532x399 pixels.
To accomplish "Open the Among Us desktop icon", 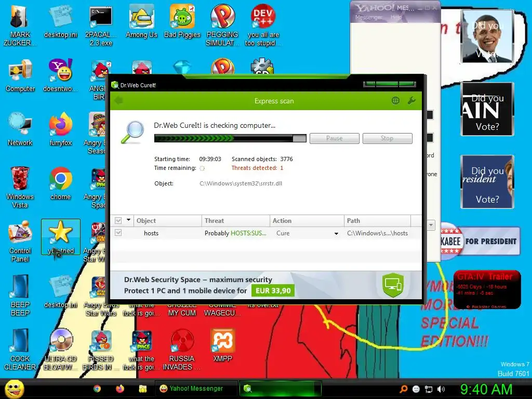I will coord(141,20).
